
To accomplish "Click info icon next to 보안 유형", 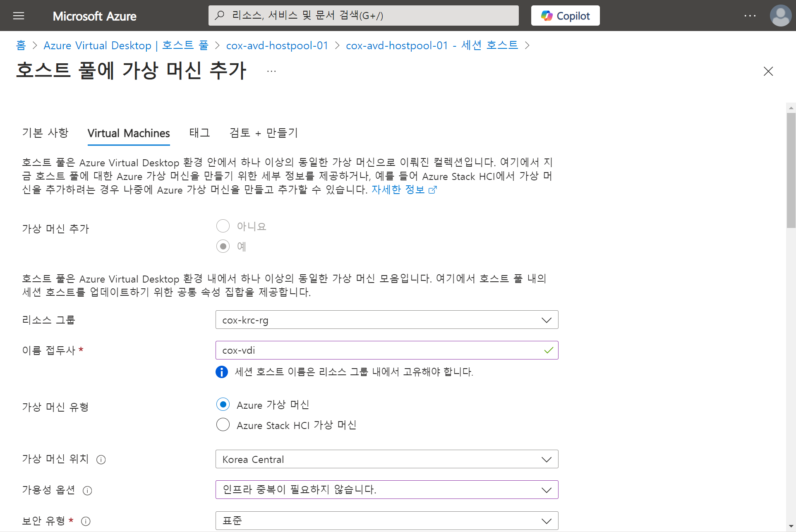I will pyautogui.click(x=86, y=521).
